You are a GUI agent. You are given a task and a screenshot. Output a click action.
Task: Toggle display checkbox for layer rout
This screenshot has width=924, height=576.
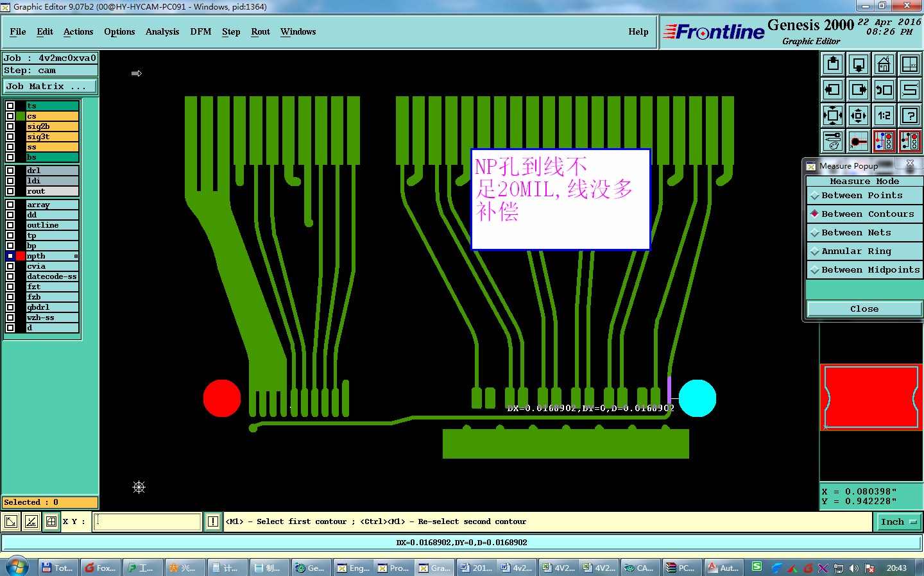pos(10,191)
